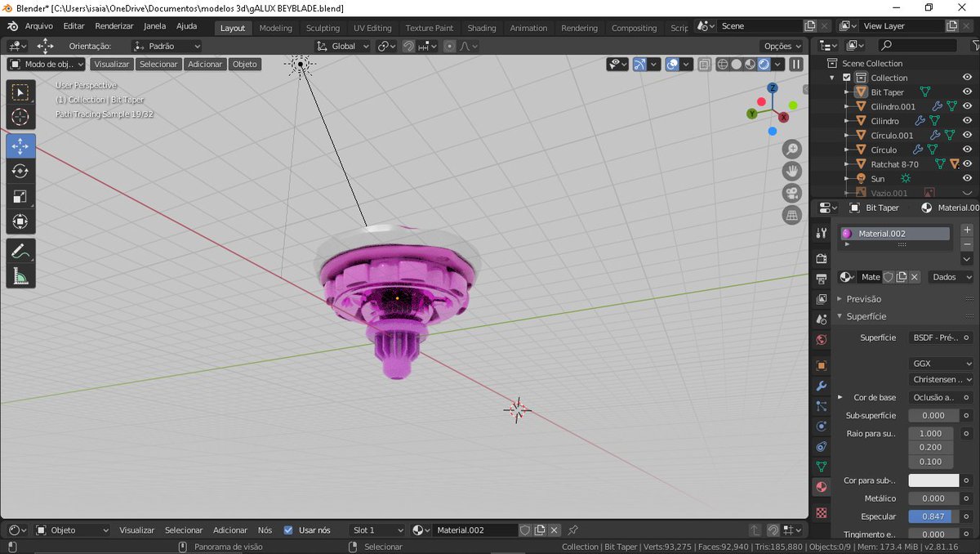Switch perspective/orthographic grid icon

coord(791,215)
